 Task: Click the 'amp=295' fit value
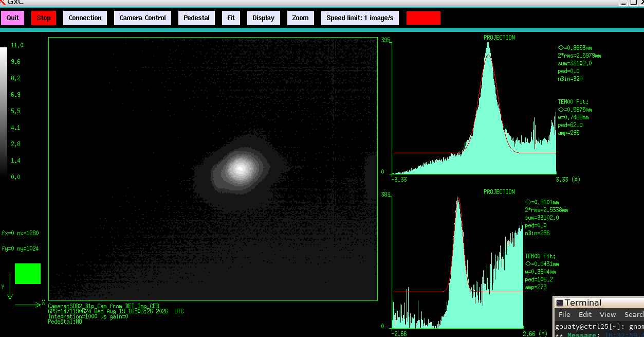[x=568, y=133]
